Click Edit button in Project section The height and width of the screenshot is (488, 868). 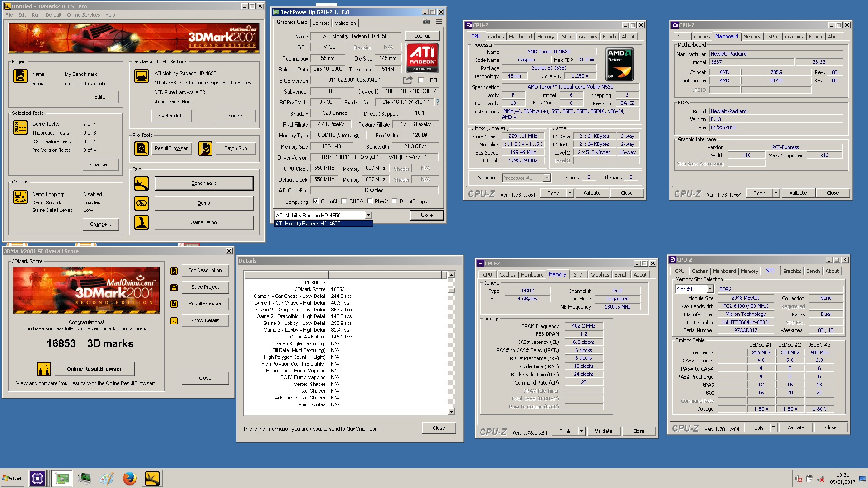101,97
